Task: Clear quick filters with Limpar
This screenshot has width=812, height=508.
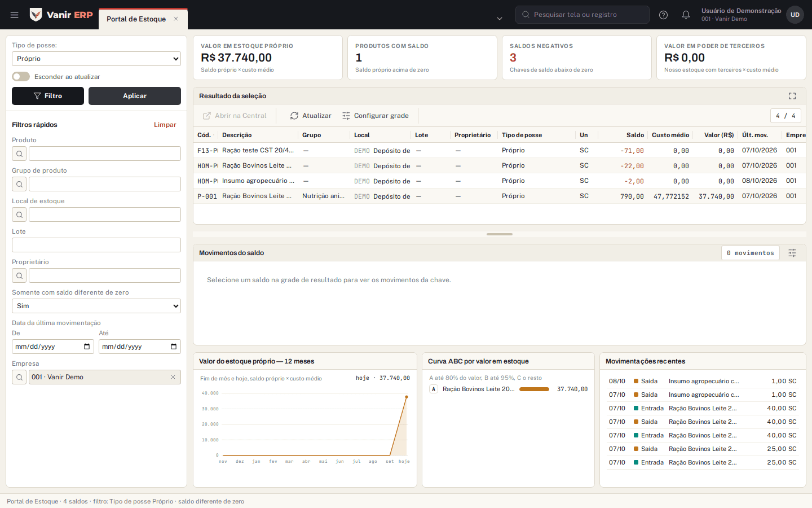Action: [165, 125]
